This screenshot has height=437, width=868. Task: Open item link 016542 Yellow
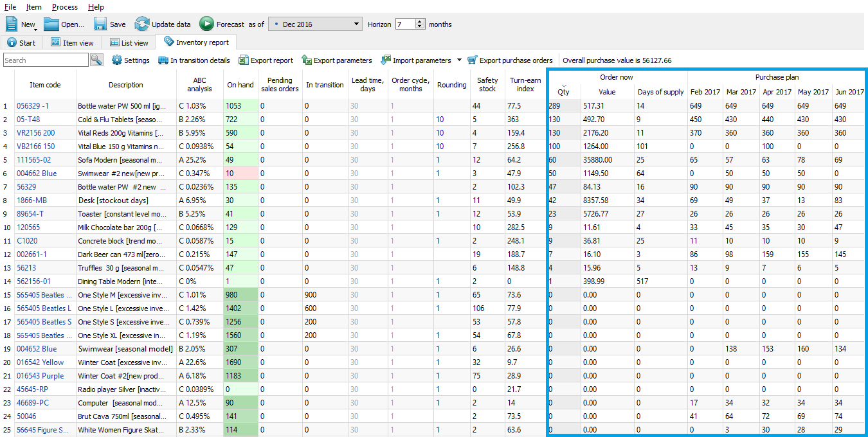[41, 362]
